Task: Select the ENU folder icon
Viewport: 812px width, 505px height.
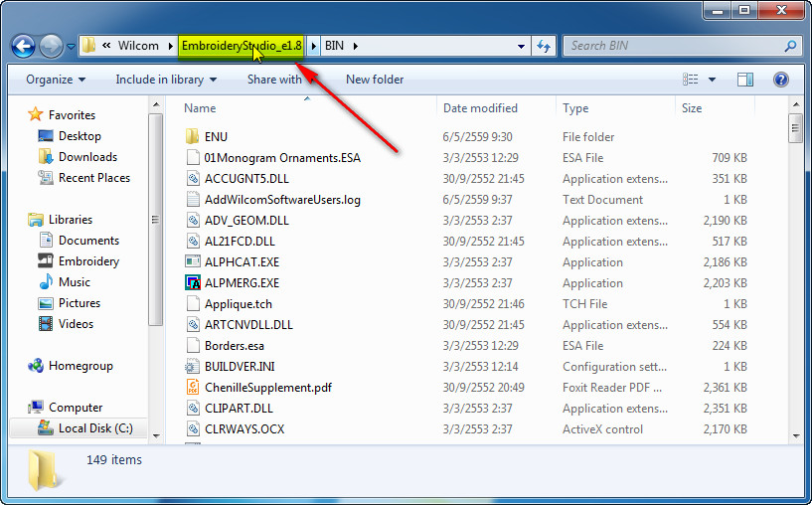Action: [x=192, y=137]
